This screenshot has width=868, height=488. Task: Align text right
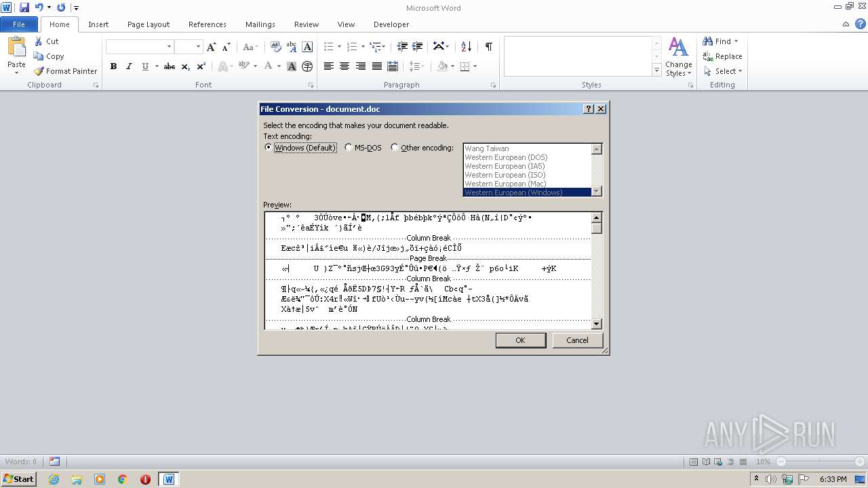coord(361,66)
